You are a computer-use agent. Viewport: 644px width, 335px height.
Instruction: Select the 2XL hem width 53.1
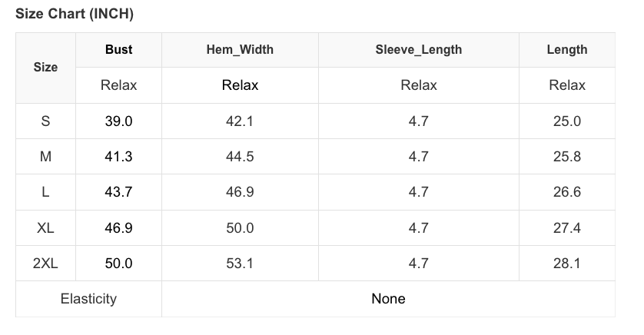tap(240, 264)
